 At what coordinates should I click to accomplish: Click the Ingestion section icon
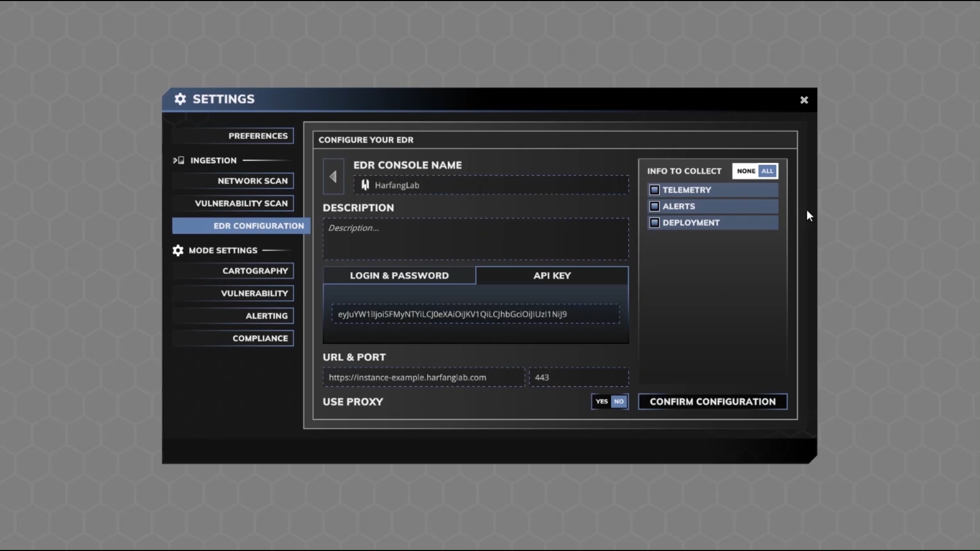(x=179, y=160)
